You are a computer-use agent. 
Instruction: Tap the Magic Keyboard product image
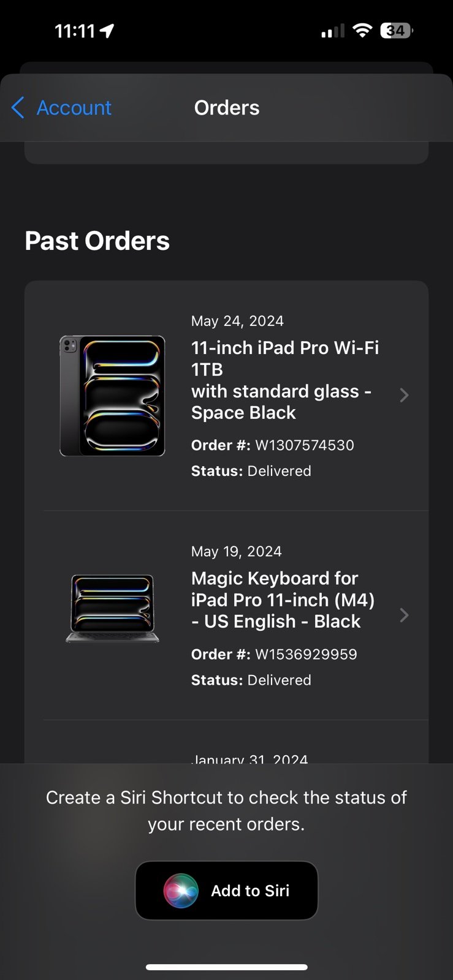point(112,608)
